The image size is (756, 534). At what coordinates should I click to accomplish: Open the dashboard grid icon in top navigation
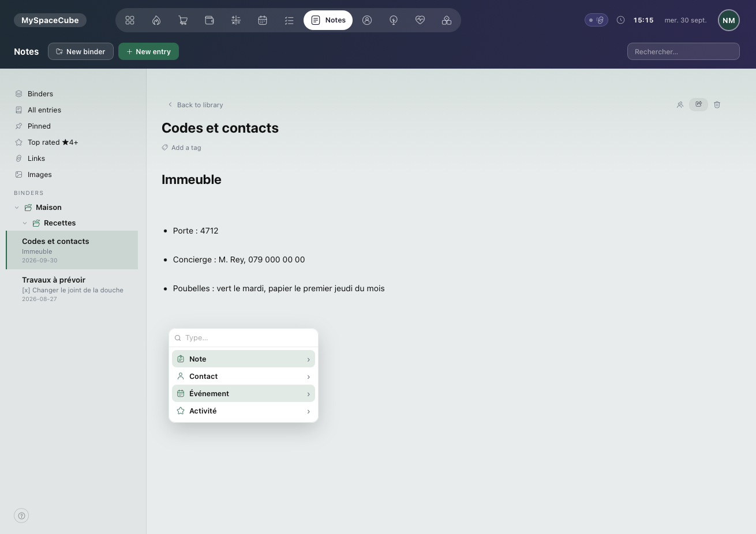pyautogui.click(x=130, y=20)
